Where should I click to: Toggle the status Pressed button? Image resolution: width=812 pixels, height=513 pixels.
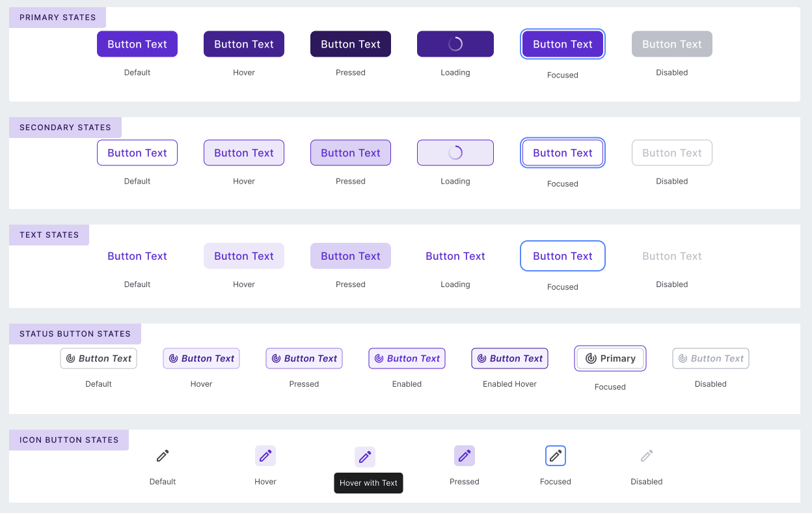[304, 359]
